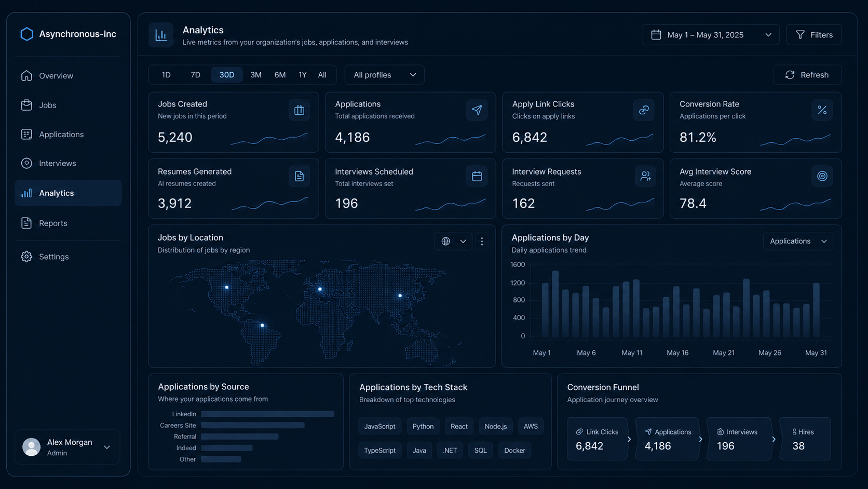Viewport: 868px width, 489px height.
Task: Click the LinkedIn source bar
Action: click(267, 414)
